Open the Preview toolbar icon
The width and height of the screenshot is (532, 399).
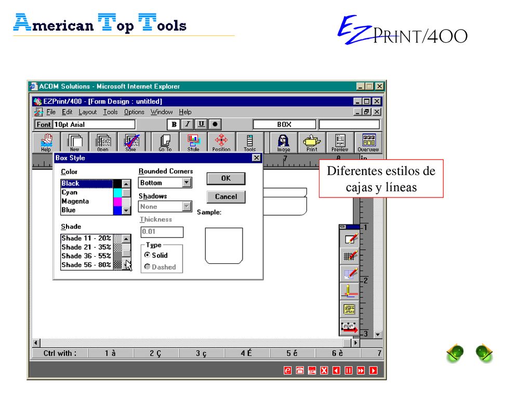point(340,142)
